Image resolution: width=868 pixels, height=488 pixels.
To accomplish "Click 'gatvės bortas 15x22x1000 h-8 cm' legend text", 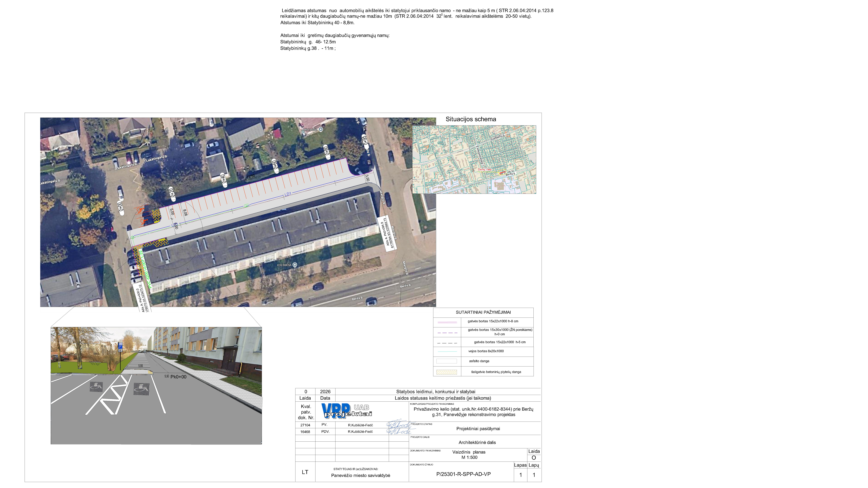I will click(493, 321).
